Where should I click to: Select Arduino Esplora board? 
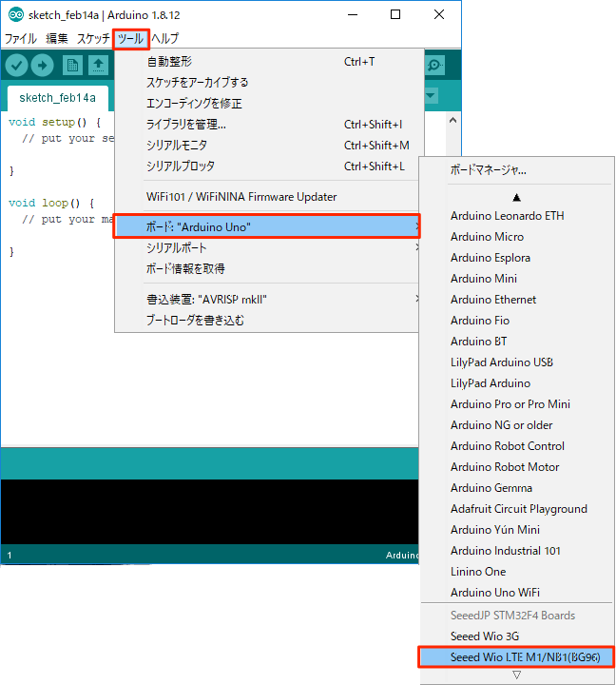(517, 258)
